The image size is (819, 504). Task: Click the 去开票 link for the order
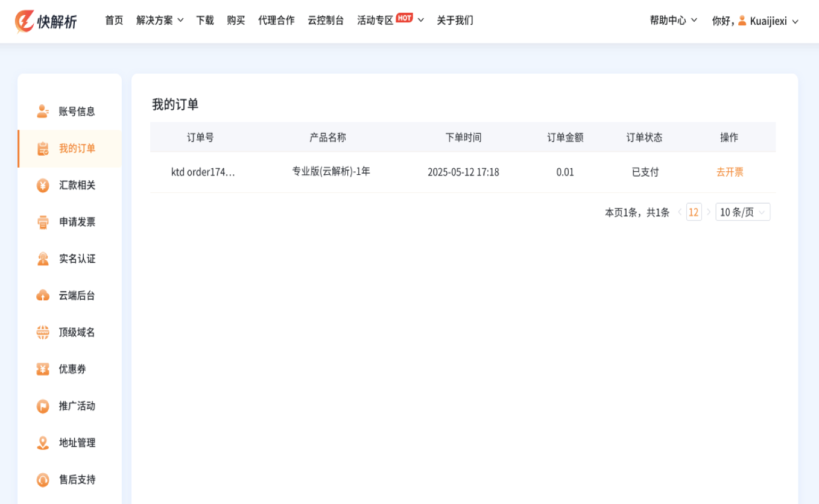click(x=730, y=172)
